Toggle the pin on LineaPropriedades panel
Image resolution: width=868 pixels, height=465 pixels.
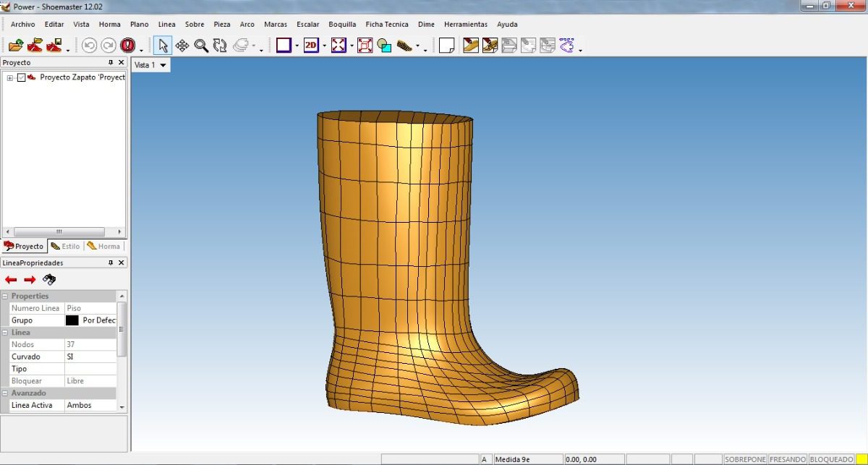111,263
